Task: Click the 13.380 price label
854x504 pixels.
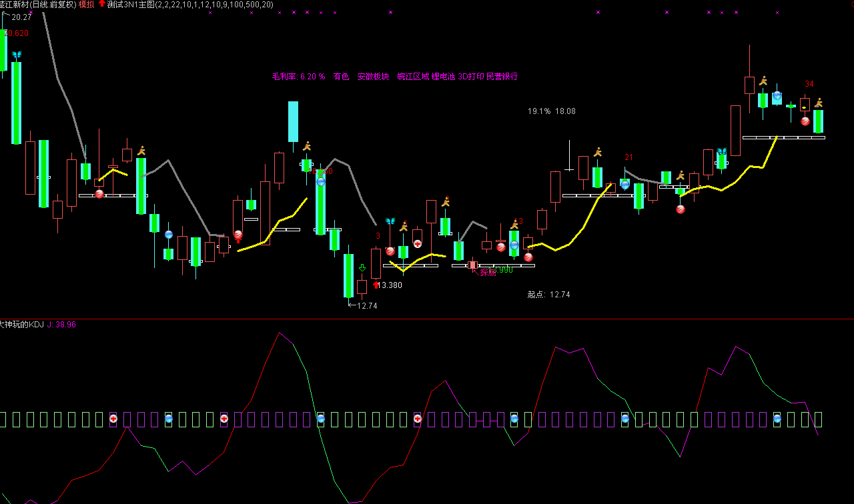Action: click(391, 285)
